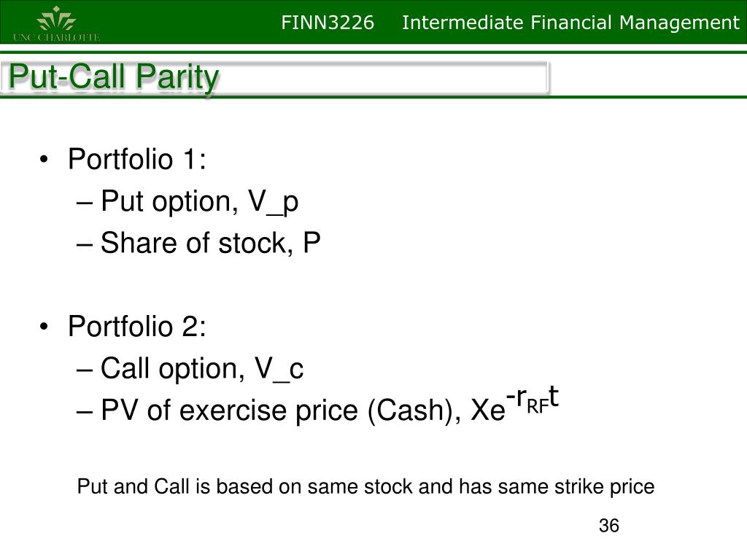Click the Xe exponent formula

[514, 404]
